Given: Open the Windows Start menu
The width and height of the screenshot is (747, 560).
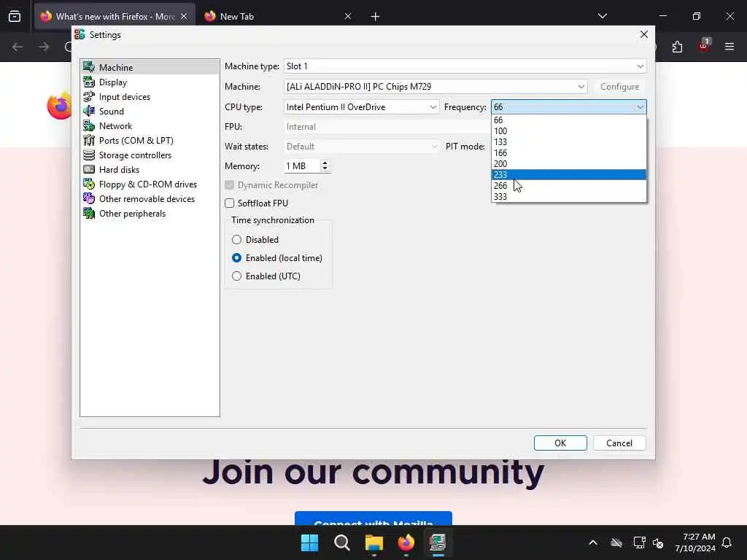Looking at the screenshot, I should 309,542.
